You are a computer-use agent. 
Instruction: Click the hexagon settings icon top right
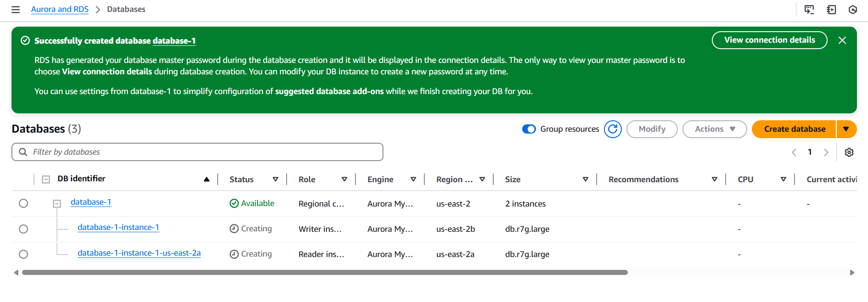pyautogui.click(x=853, y=10)
